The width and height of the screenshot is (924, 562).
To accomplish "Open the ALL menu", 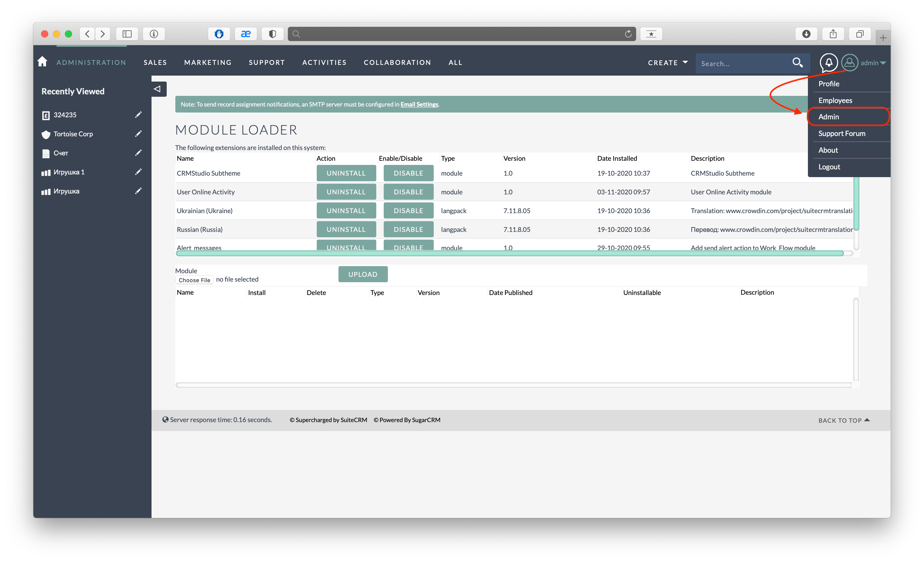I will [x=455, y=62].
